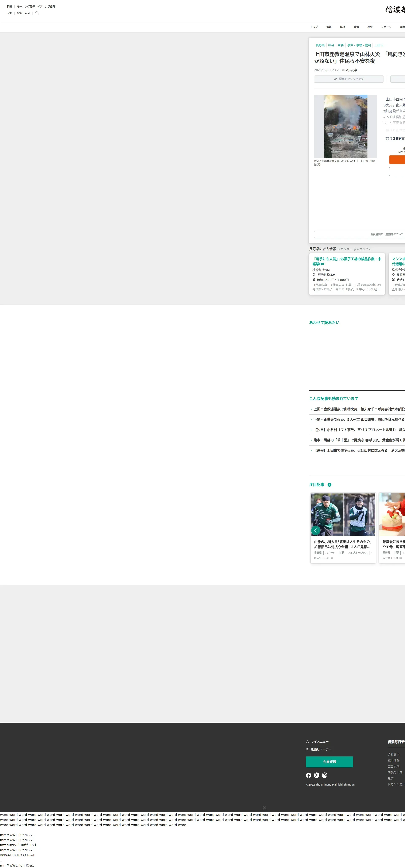
Task: Open the Instagram icon in footer
Action: pos(324,775)
